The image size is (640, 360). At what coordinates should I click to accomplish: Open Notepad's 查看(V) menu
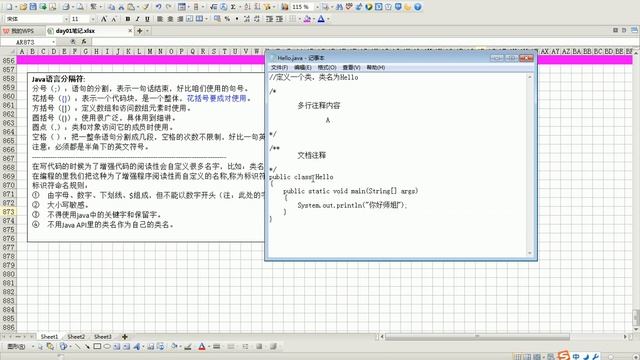point(351,67)
